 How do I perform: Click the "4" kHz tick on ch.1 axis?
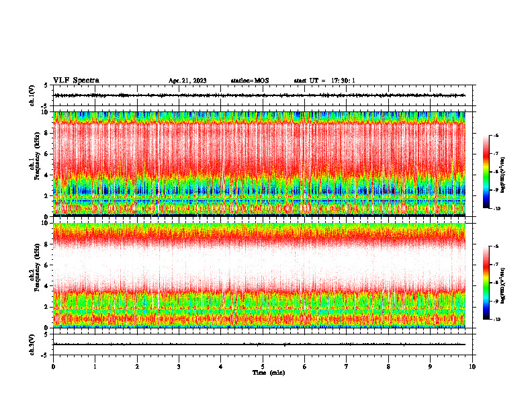(46, 175)
